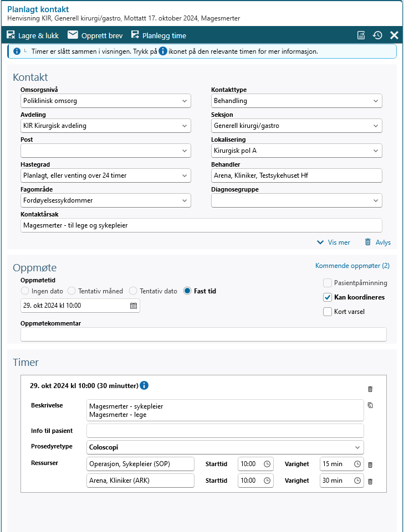Uncheck the Kan koordineres checkbox

point(328,297)
